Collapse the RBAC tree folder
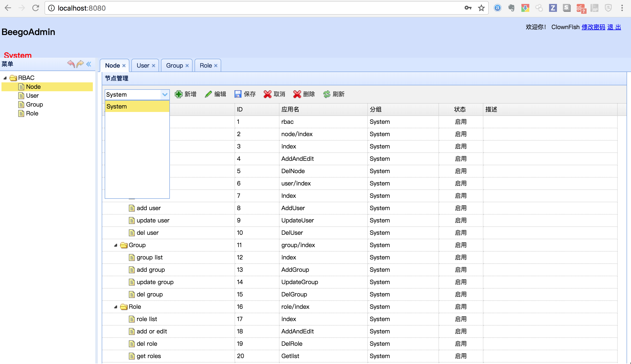The height and width of the screenshot is (364, 631). click(x=5, y=78)
